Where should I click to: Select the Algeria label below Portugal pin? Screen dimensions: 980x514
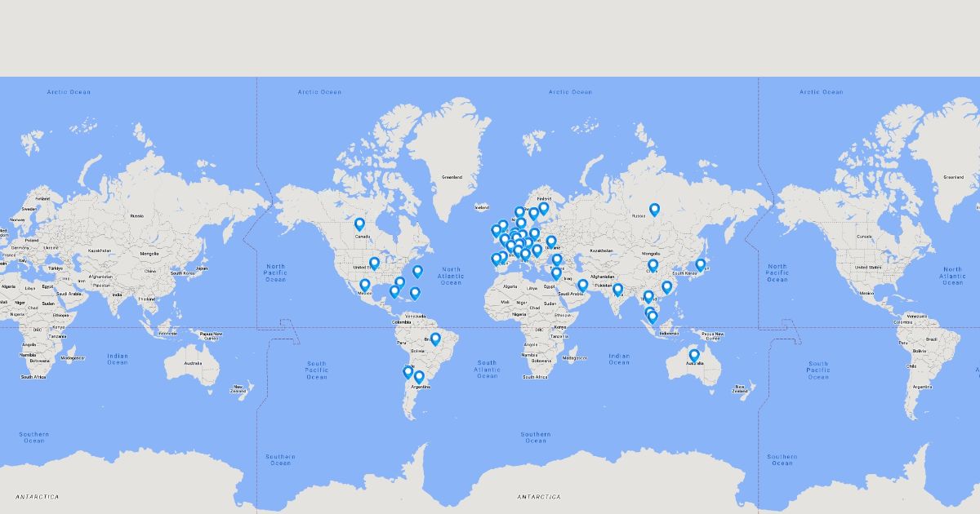[510, 287]
